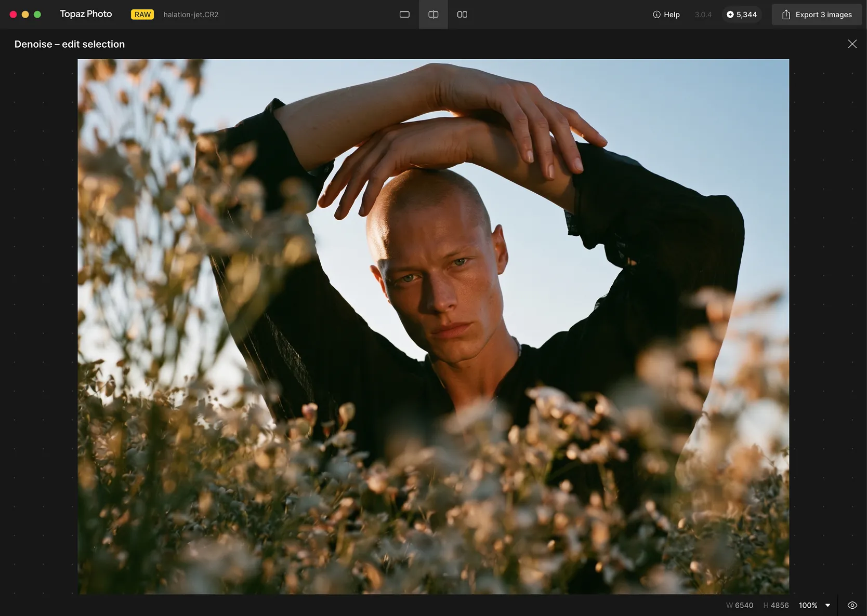Click the W 6540 width value
Image resolution: width=867 pixels, height=616 pixels.
click(740, 605)
